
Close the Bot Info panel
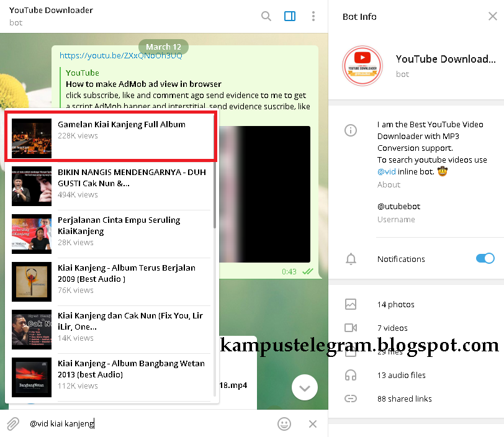[x=492, y=16]
